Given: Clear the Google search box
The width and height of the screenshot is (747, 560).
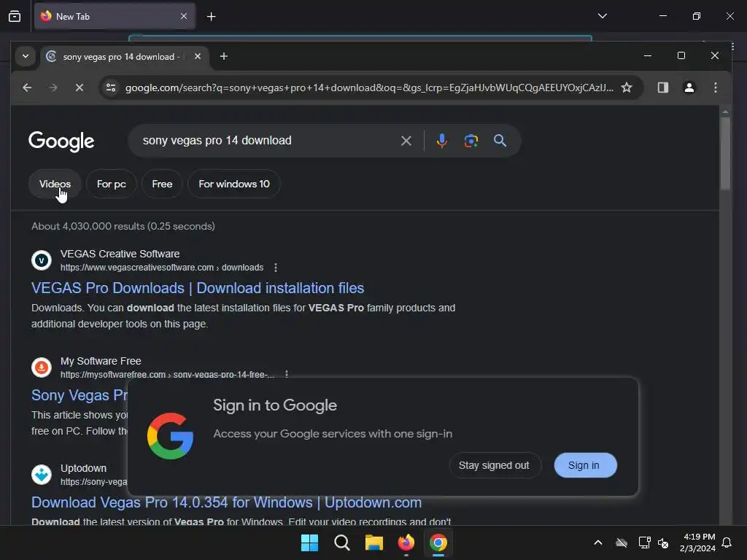Looking at the screenshot, I should [x=406, y=141].
